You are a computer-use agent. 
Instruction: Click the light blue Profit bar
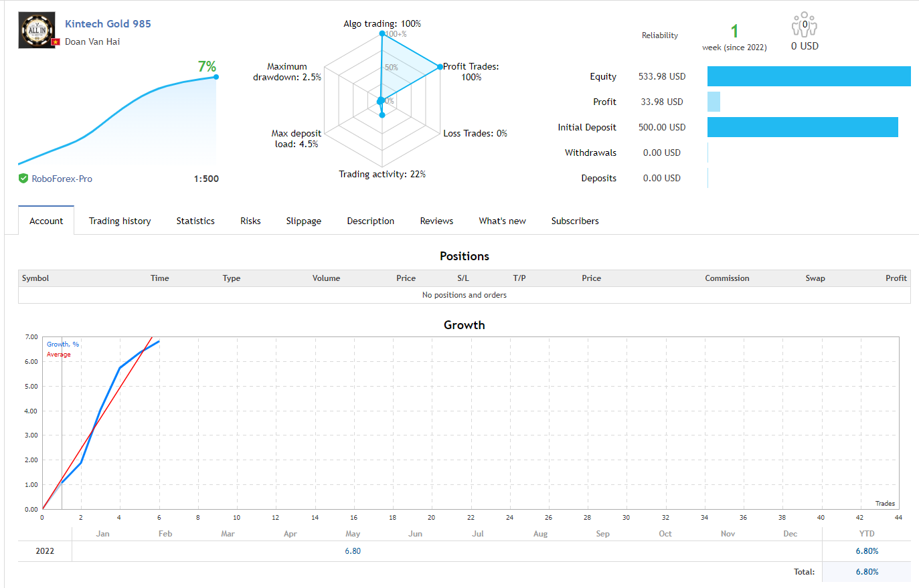[x=714, y=102]
